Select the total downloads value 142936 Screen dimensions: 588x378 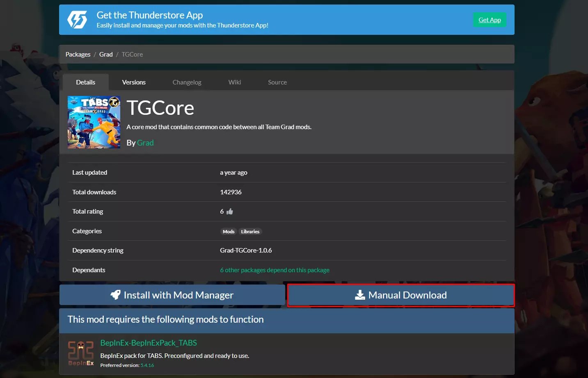(231, 192)
